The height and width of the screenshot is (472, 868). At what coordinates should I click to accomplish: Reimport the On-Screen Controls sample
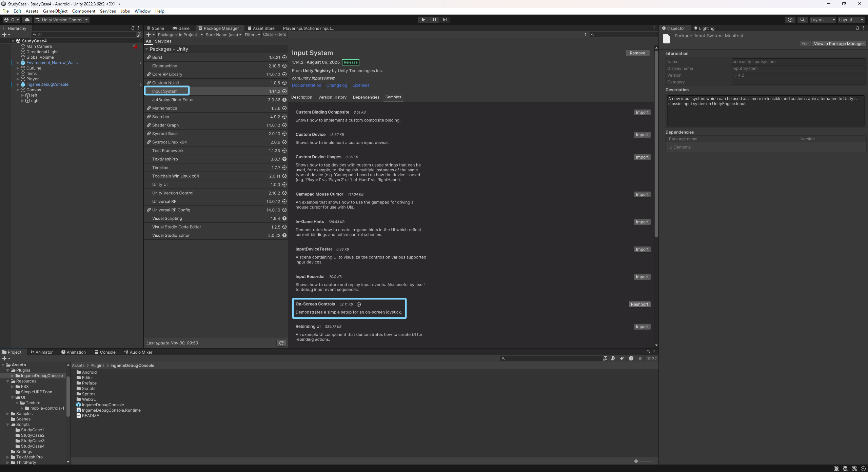pyautogui.click(x=639, y=304)
